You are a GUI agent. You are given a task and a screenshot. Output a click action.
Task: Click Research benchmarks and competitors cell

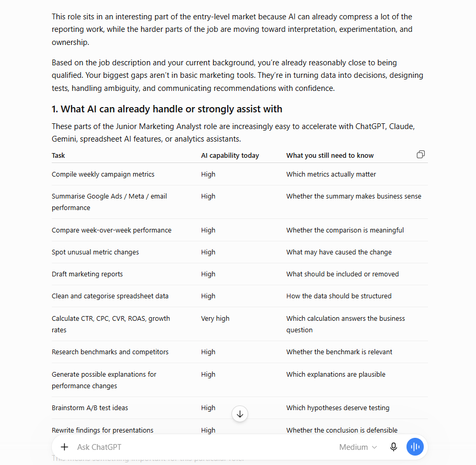(110, 352)
